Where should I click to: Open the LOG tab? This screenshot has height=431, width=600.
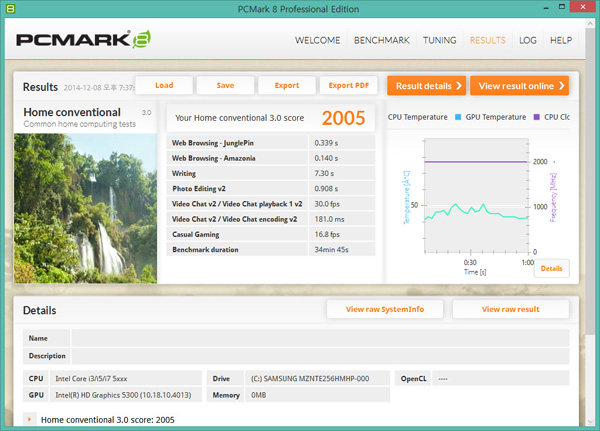coord(529,41)
